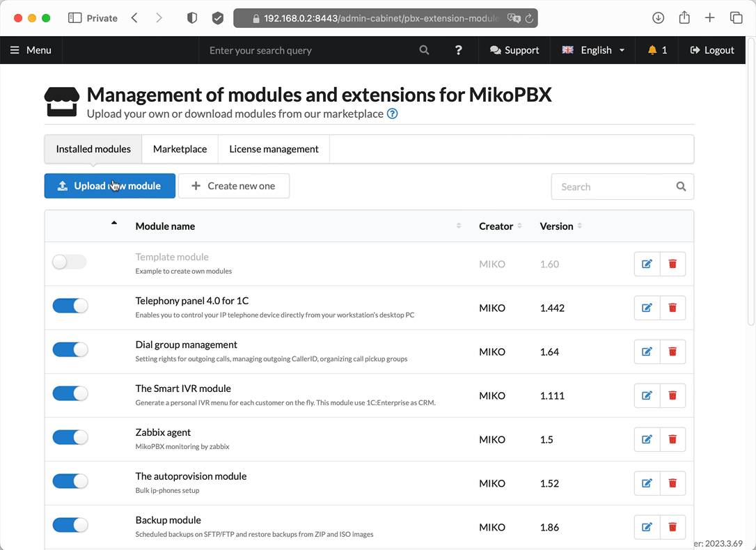Screen dimensions: 756x550
Task: Click the blue help icon beside marketplace subtitle
Action: (x=392, y=113)
